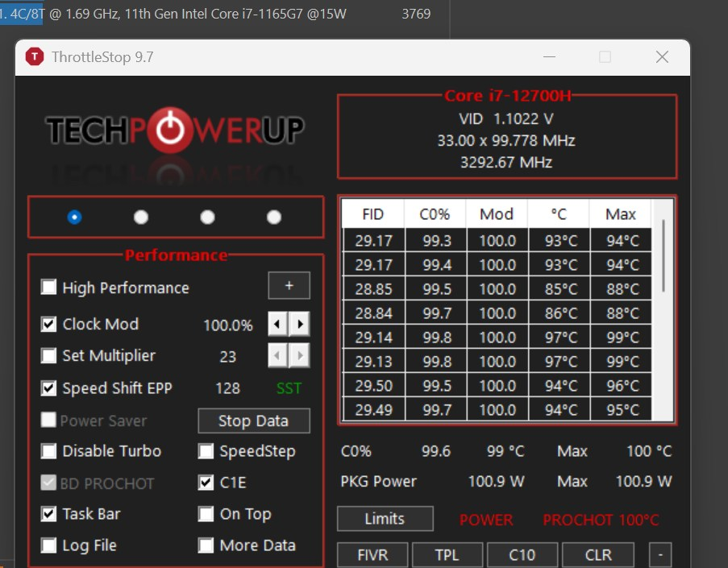Viewport: 728px width, 568px height.
Task: Click the red POWER limit indicator
Action: [486, 520]
